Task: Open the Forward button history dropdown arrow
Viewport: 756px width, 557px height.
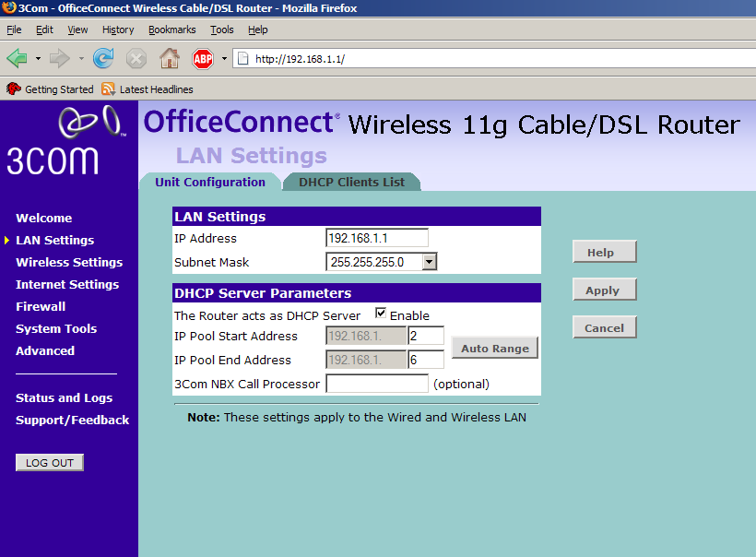Action: pos(81,59)
